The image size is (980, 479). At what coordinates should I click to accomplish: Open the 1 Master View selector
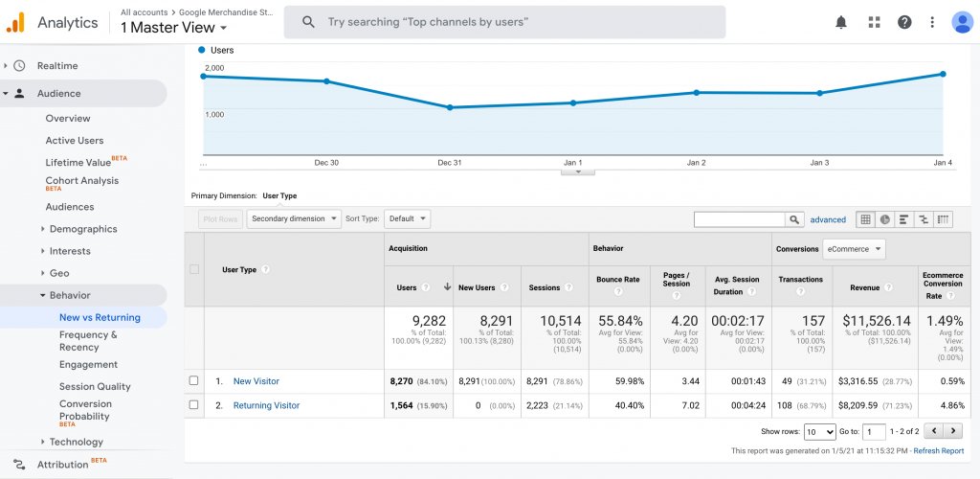[174, 28]
